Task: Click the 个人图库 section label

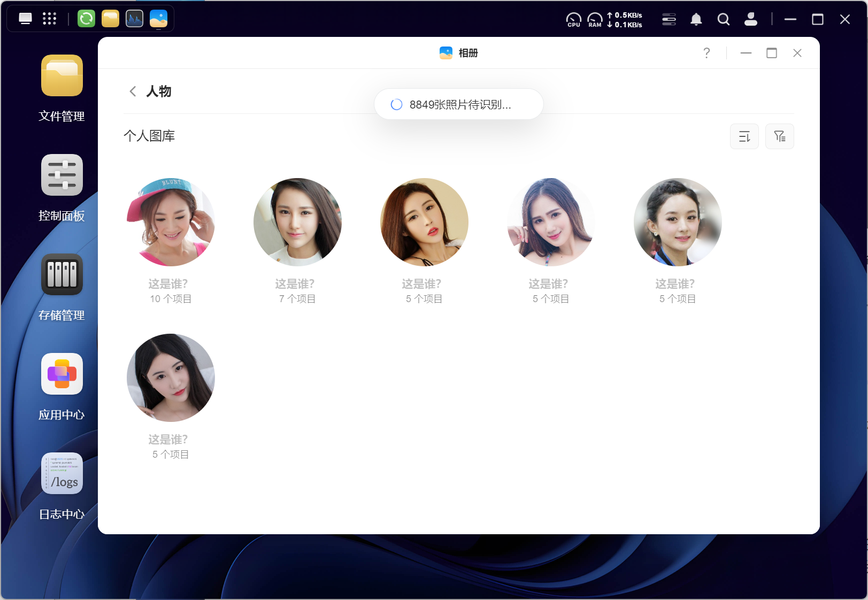Action: coord(149,136)
